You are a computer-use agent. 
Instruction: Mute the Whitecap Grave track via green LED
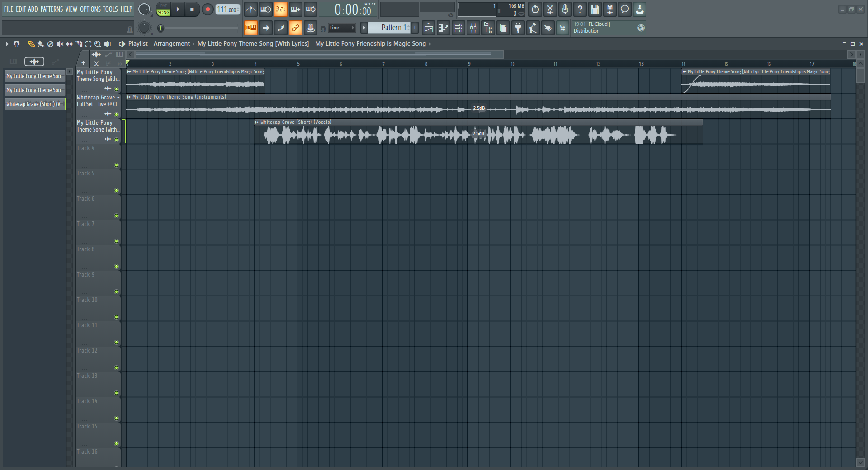tap(116, 114)
